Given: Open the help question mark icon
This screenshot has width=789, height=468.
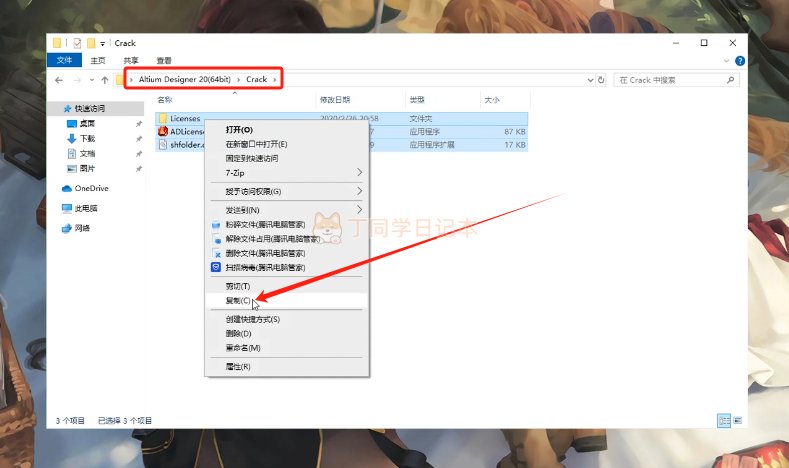Looking at the screenshot, I should pos(740,61).
